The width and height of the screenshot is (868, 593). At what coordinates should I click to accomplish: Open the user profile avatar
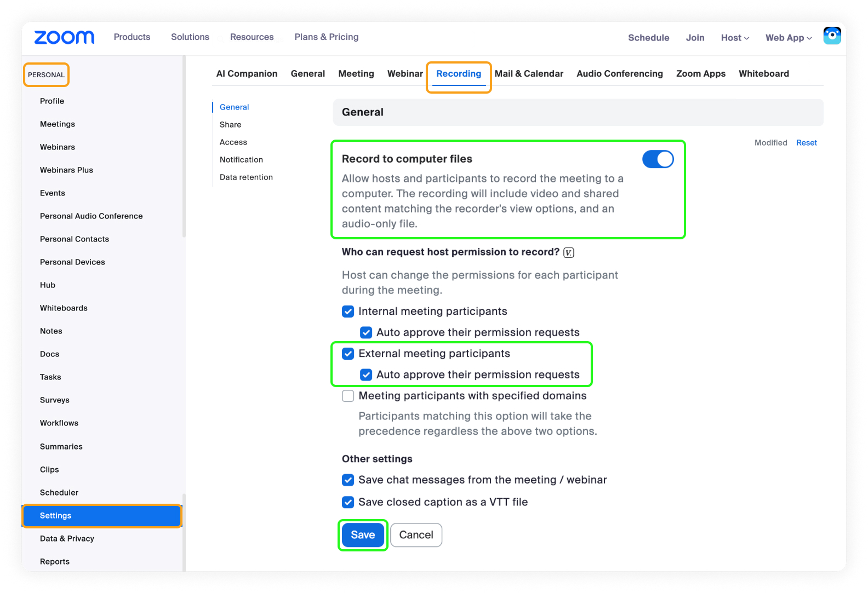[x=832, y=36]
